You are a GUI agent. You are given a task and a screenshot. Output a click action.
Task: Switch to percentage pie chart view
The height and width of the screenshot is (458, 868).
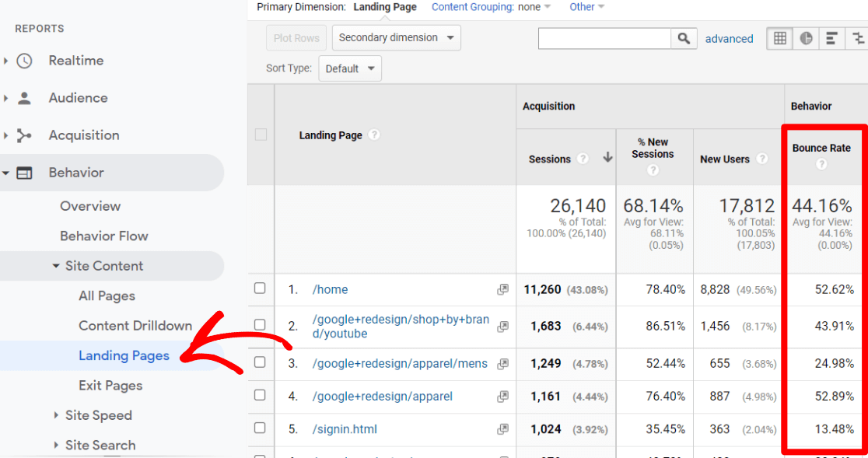pyautogui.click(x=806, y=38)
